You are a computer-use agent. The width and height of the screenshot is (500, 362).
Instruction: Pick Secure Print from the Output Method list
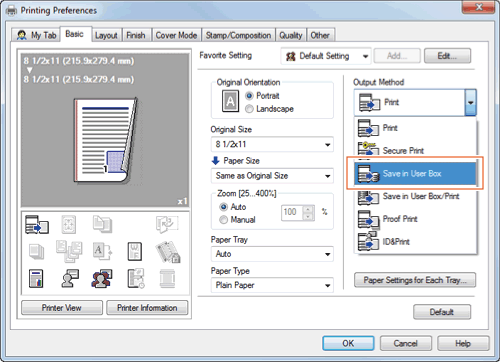click(x=415, y=151)
